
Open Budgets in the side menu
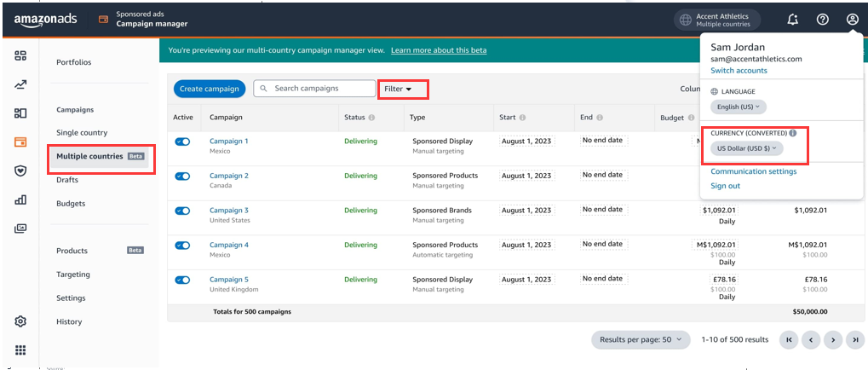(71, 203)
